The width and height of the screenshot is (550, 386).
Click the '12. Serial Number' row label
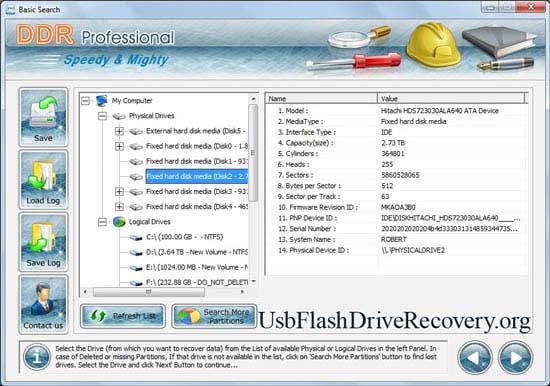(x=307, y=229)
